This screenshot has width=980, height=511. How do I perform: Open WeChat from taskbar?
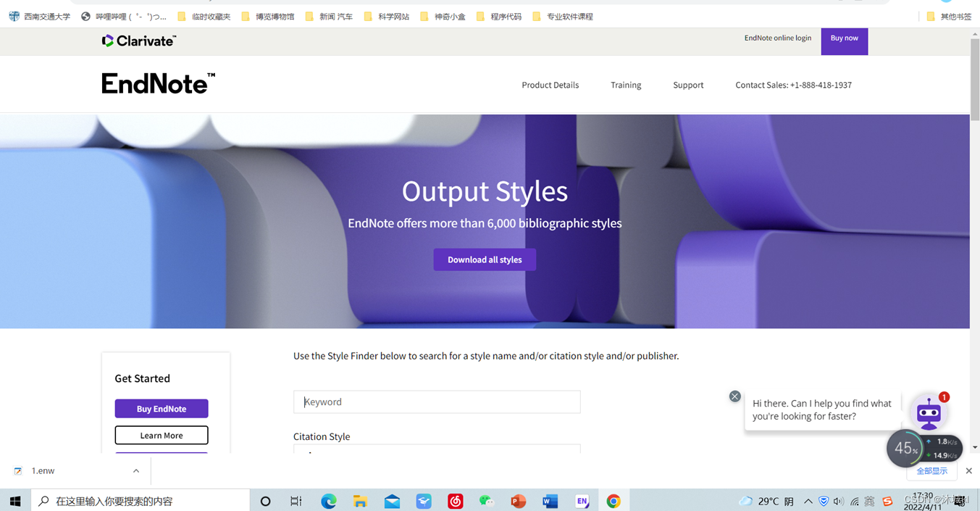pyautogui.click(x=487, y=501)
